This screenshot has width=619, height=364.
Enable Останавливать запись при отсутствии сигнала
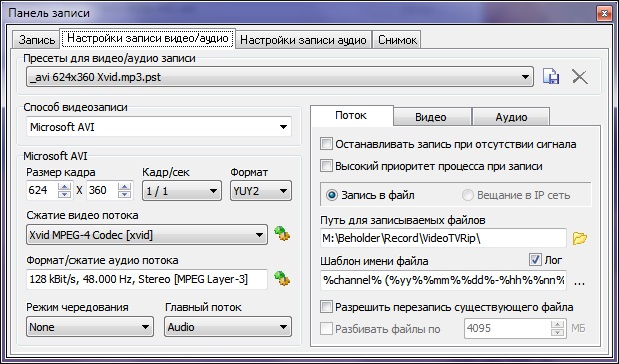pos(326,144)
